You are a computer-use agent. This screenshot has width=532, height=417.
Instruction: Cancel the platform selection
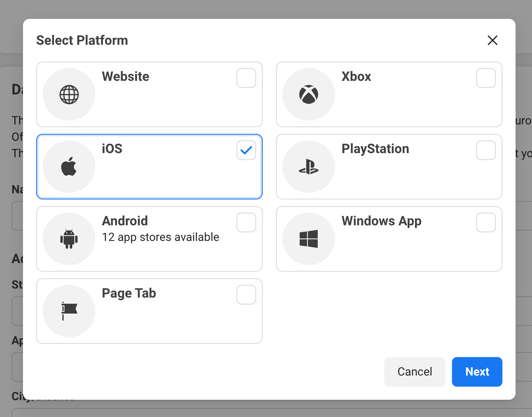[415, 372]
